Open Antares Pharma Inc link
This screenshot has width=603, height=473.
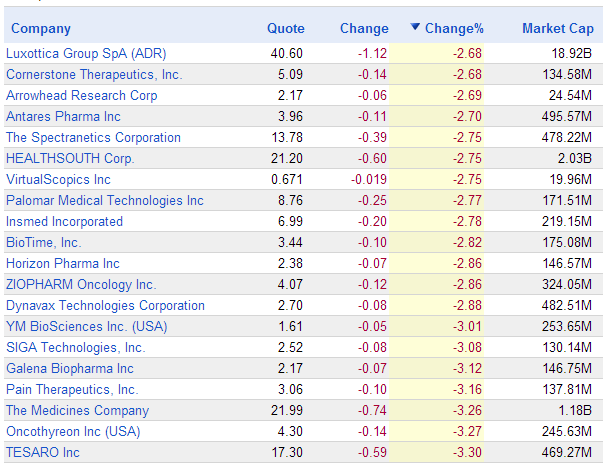coord(63,117)
